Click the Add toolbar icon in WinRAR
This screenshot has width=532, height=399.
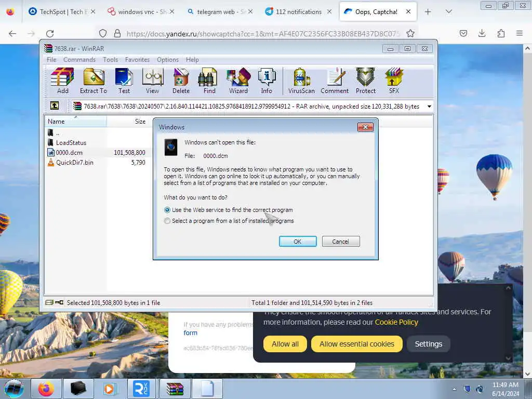pos(62,81)
